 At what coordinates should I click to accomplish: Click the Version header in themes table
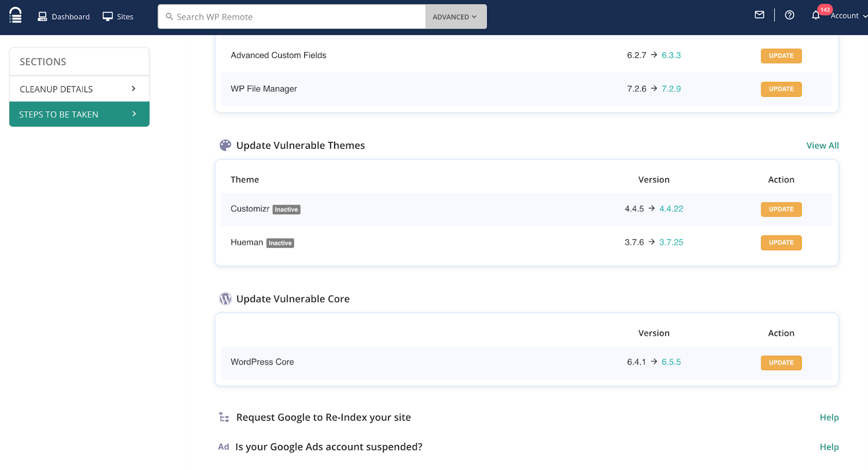pyautogui.click(x=654, y=180)
